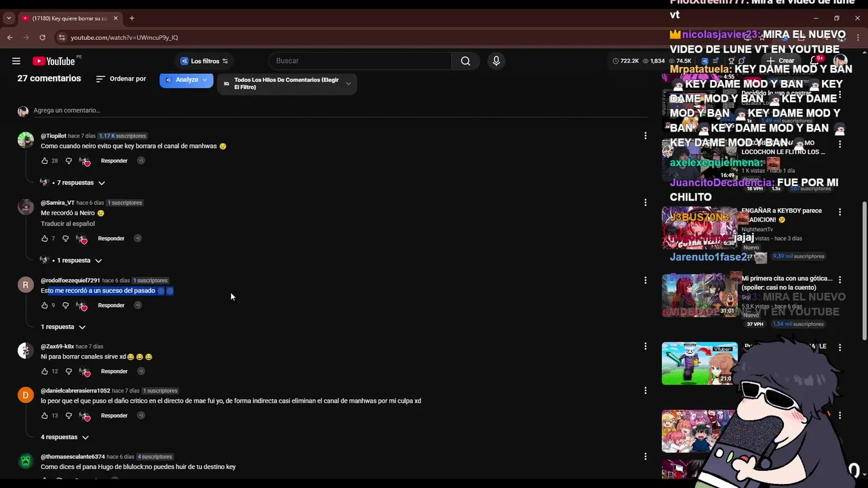Open Mi primera cita con una gótica thumbnail
868x488 pixels.
pos(699,295)
